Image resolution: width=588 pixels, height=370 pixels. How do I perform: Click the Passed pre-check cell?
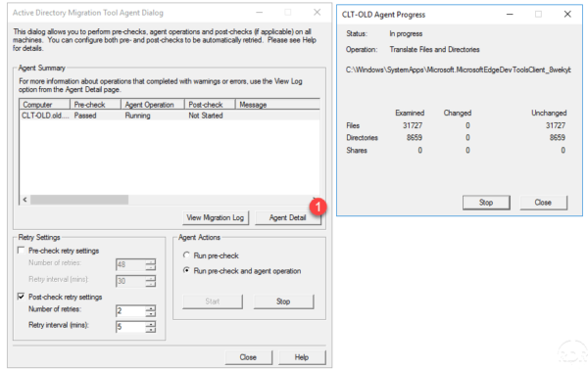click(x=85, y=116)
